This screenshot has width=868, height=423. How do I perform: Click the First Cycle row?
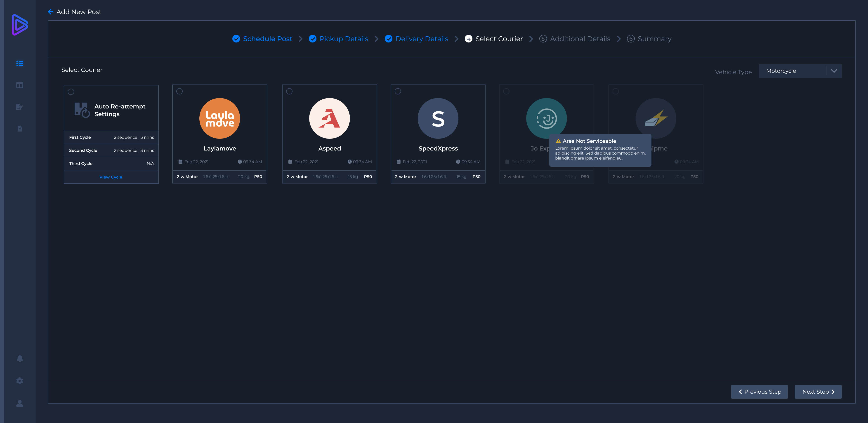111,137
